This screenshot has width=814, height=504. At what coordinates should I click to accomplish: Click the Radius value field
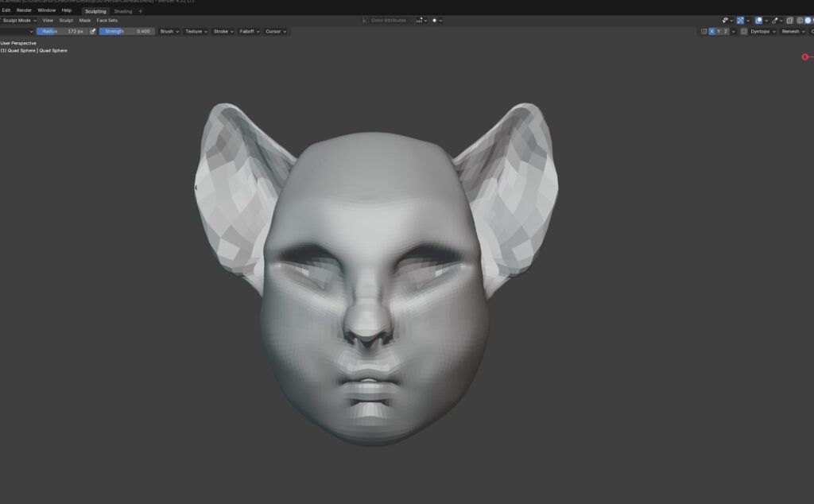tap(62, 32)
